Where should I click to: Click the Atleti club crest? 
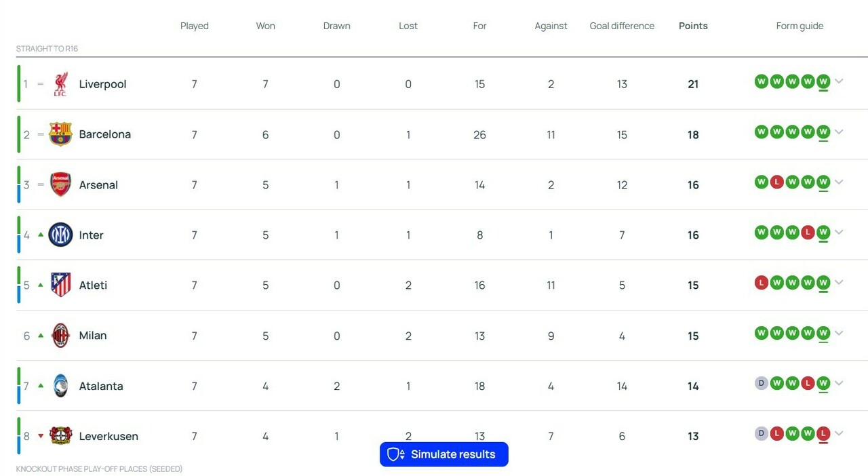(x=60, y=285)
